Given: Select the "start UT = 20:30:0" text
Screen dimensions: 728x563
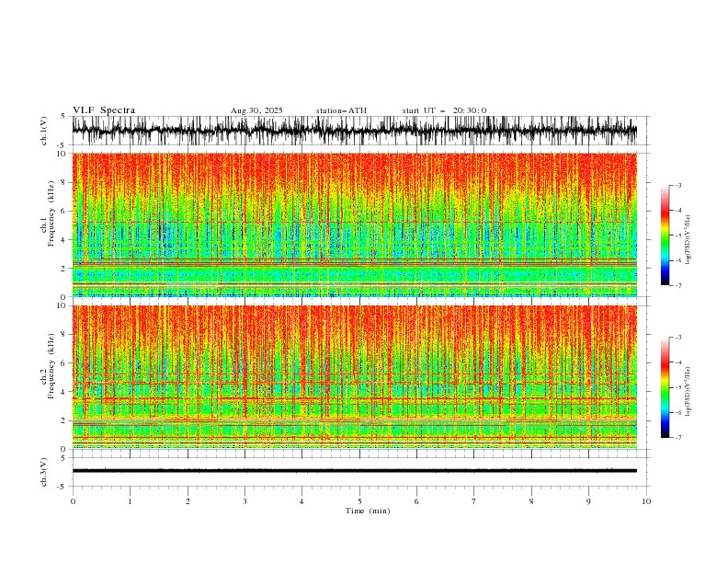Looking at the screenshot, I should click(x=444, y=110).
